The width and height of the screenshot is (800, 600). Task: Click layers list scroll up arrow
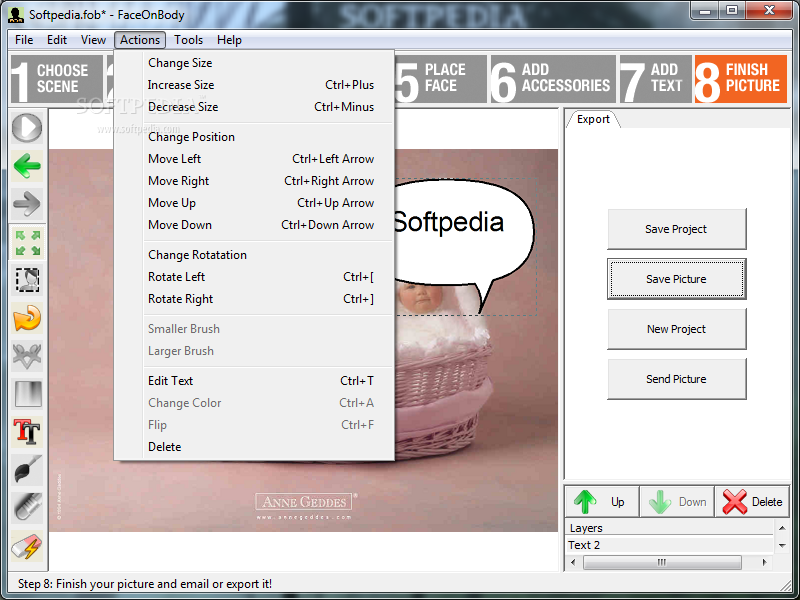click(x=782, y=528)
